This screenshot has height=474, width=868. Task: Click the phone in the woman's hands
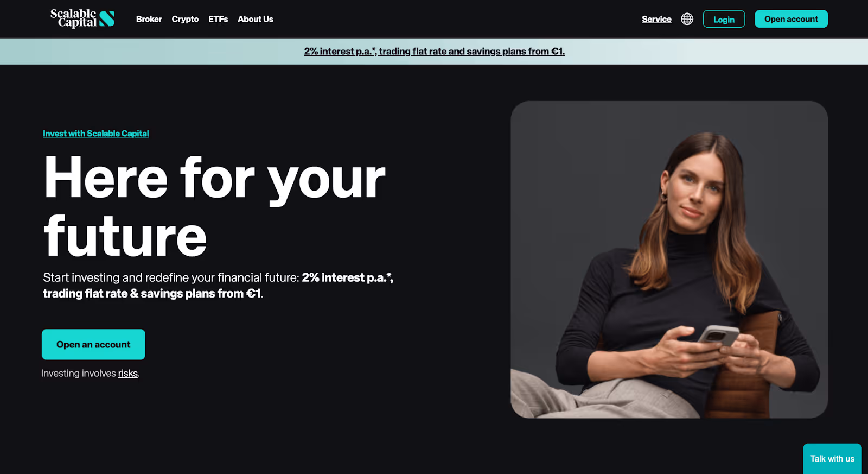tap(718, 334)
